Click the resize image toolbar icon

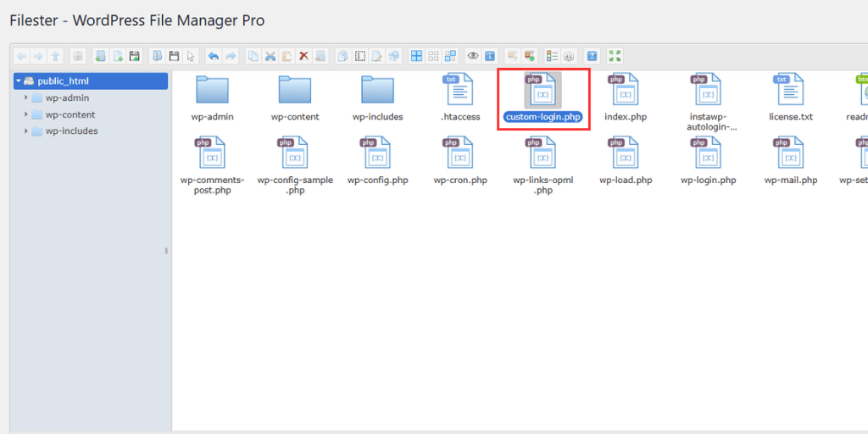[x=394, y=56]
